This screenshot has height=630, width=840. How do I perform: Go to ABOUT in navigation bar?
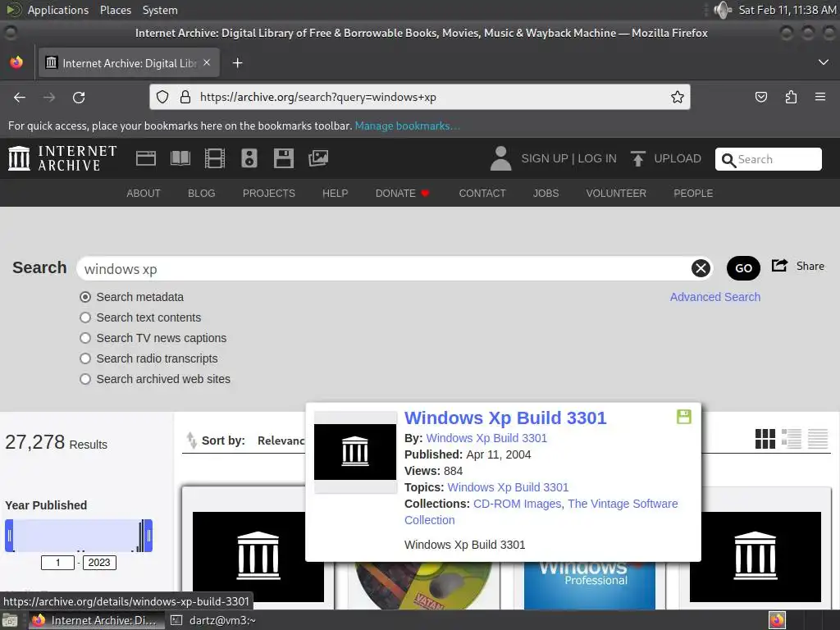(x=144, y=194)
